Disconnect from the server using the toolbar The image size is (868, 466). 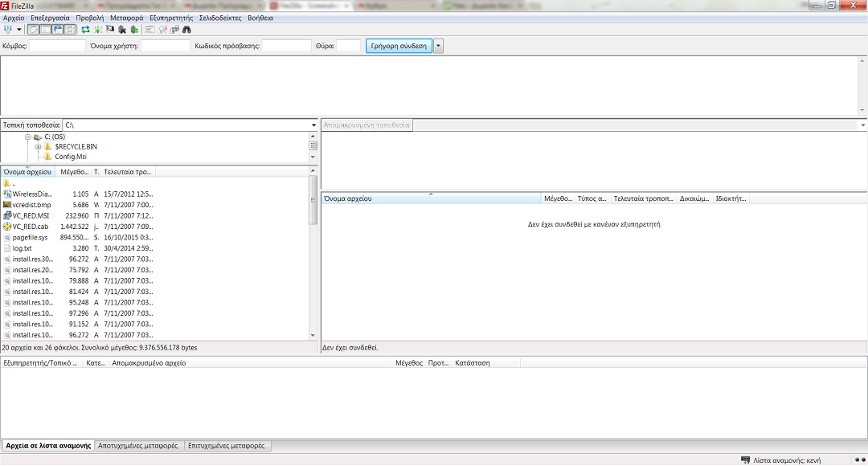(122, 30)
